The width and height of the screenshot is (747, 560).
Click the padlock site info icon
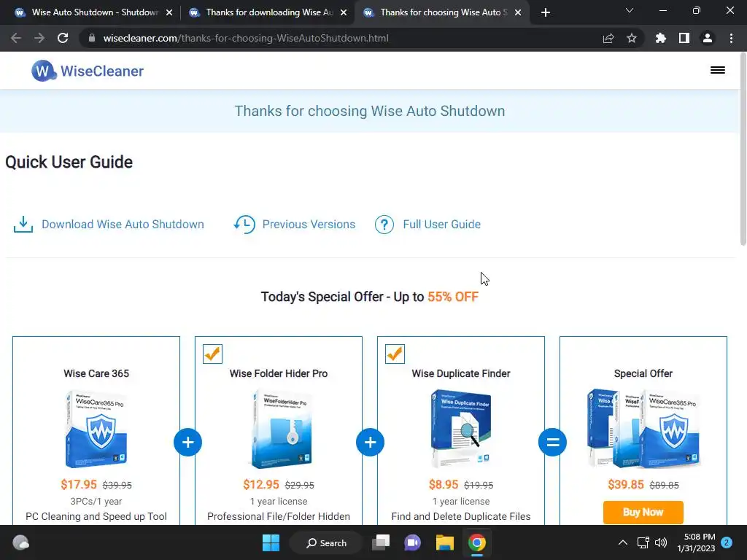click(92, 38)
